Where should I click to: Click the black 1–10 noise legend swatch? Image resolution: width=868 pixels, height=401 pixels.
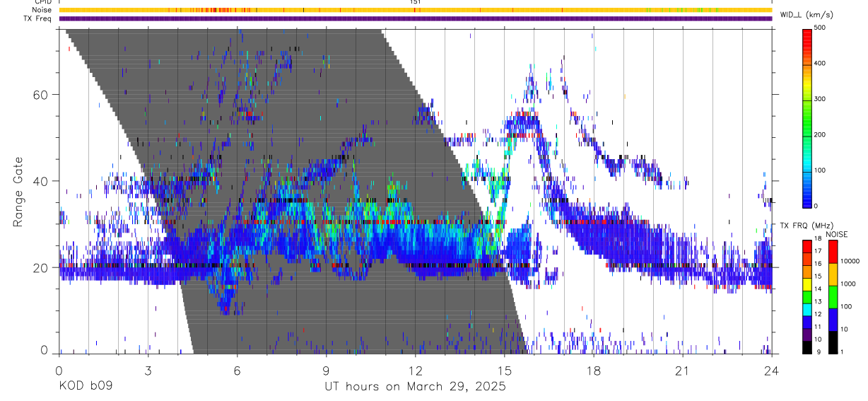pyautogui.click(x=833, y=342)
